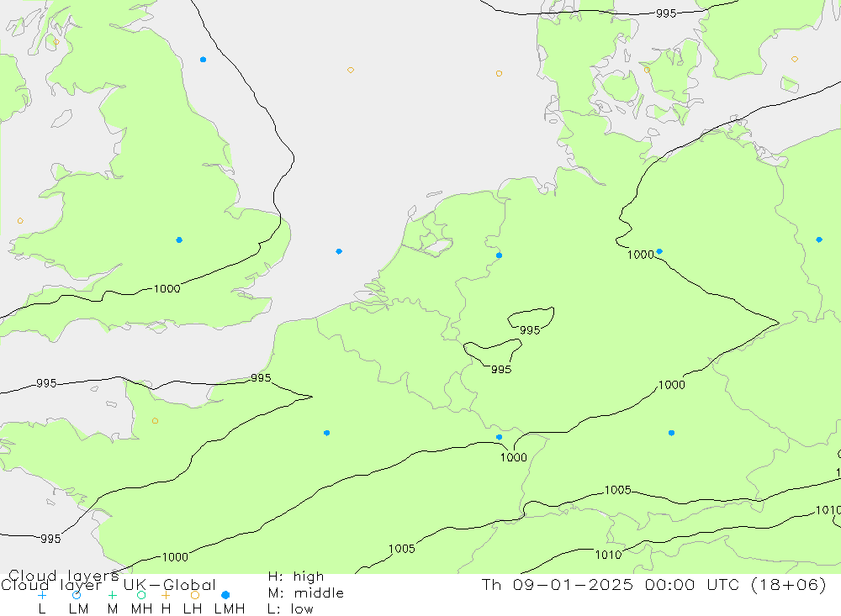Image resolution: width=841 pixels, height=616 pixels.
Task: Select the LMH marker over northern France
Action: (326, 433)
